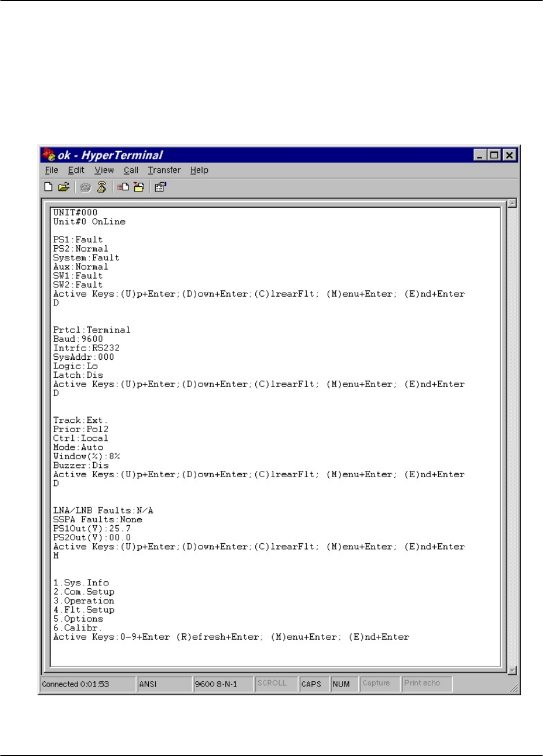Click the 'System:Fault' line
This screenshot has height=756, width=543.
[86, 257]
